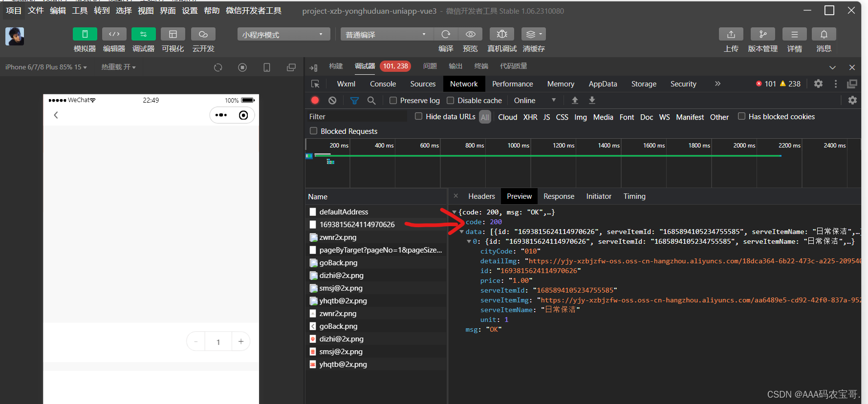Switch to the Sources tab

tap(423, 84)
